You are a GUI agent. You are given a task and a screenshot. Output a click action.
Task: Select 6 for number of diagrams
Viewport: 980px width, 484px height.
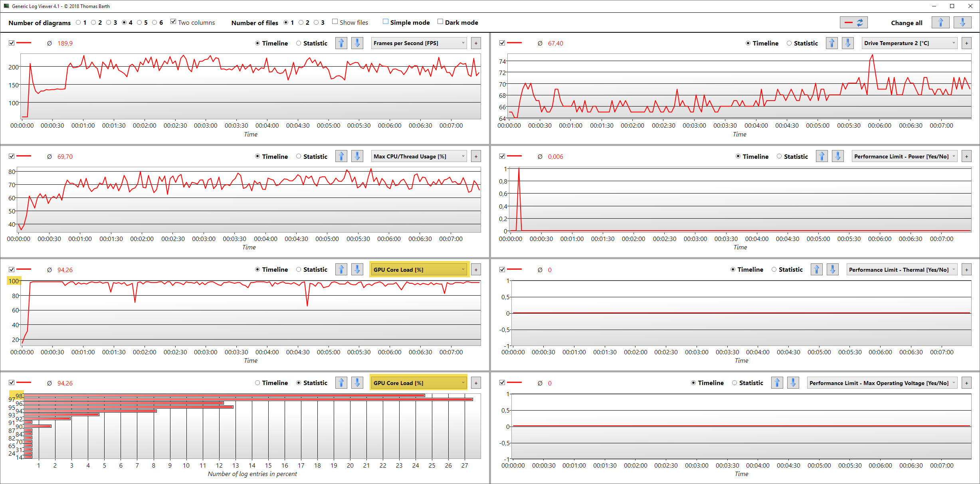point(154,23)
